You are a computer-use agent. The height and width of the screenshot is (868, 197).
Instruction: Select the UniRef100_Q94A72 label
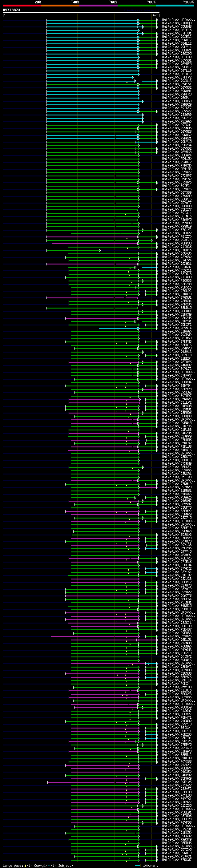click(x=177, y=162)
